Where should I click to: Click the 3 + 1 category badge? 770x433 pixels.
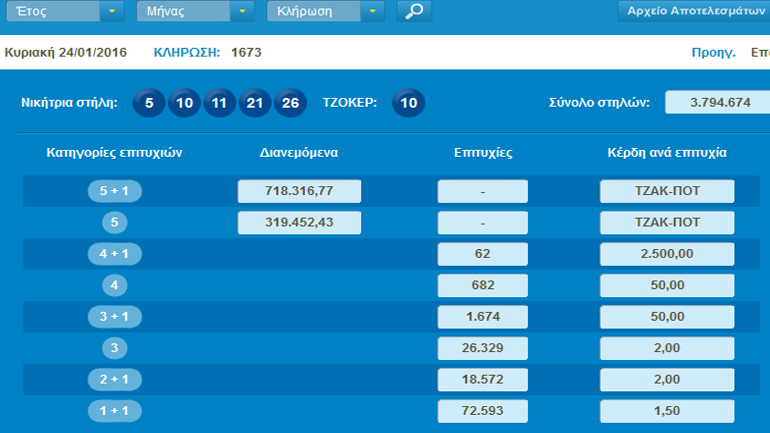tap(114, 317)
